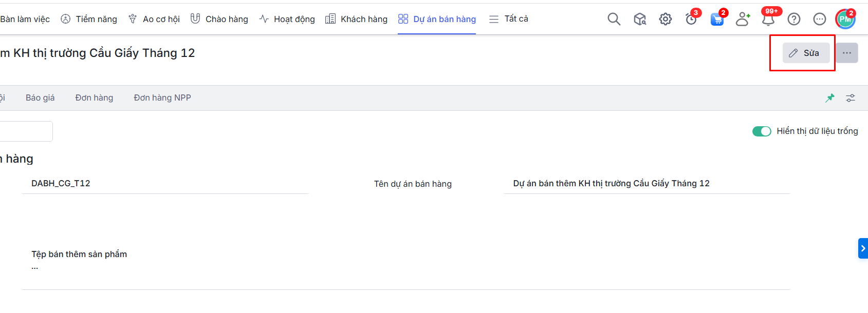Open the user profile avatar

coord(845,19)
